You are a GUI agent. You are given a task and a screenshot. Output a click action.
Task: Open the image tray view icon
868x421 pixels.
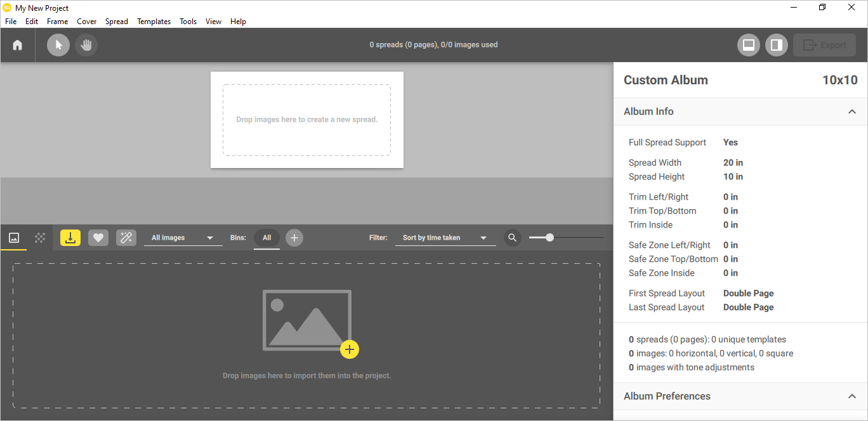coord(13,237)
